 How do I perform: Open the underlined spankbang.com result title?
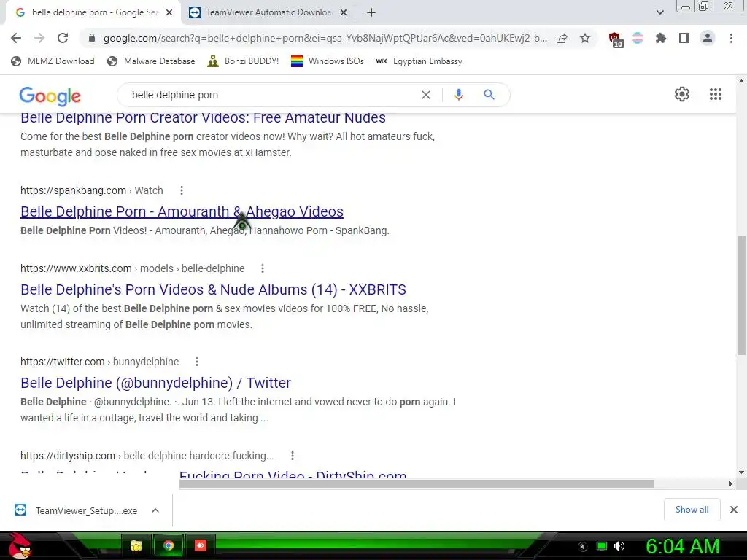pos(182,211)
